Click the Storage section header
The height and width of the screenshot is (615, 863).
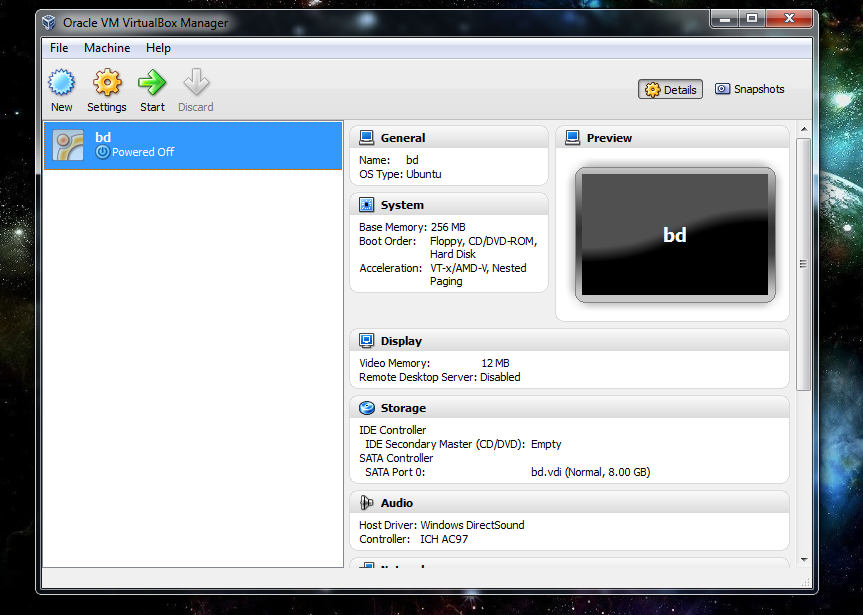pyautogui.click(x=570, y=408)
